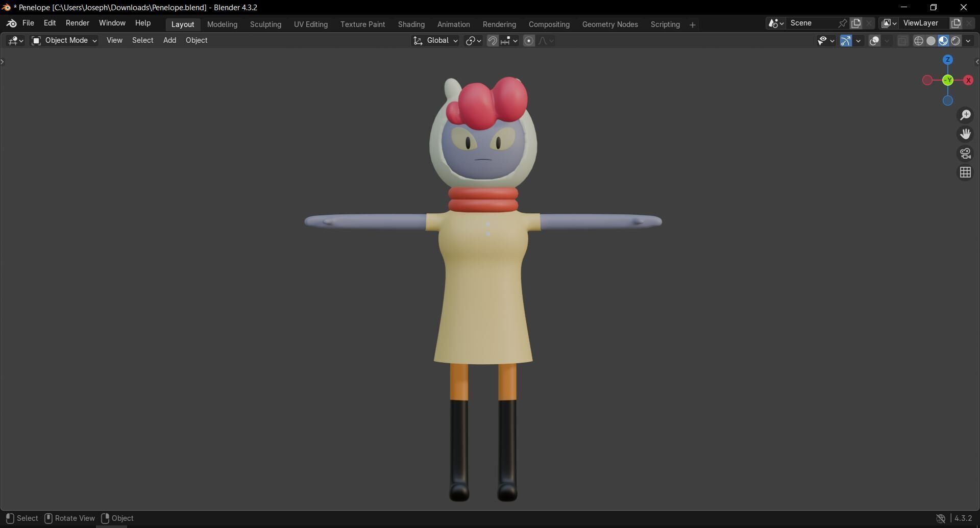Browse view layer selector icon
The height and width of the screenshot is (528, 980).
click(x=889, y=23)
